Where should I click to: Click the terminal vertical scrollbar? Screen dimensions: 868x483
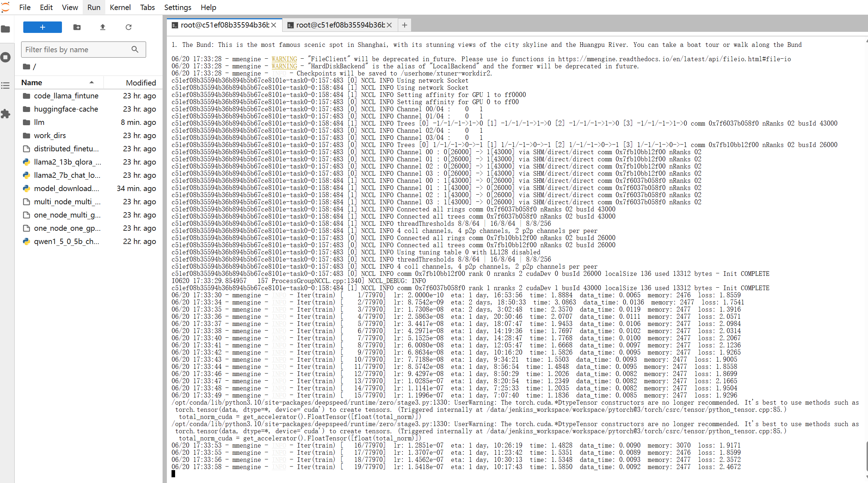(x=867, y=456)
